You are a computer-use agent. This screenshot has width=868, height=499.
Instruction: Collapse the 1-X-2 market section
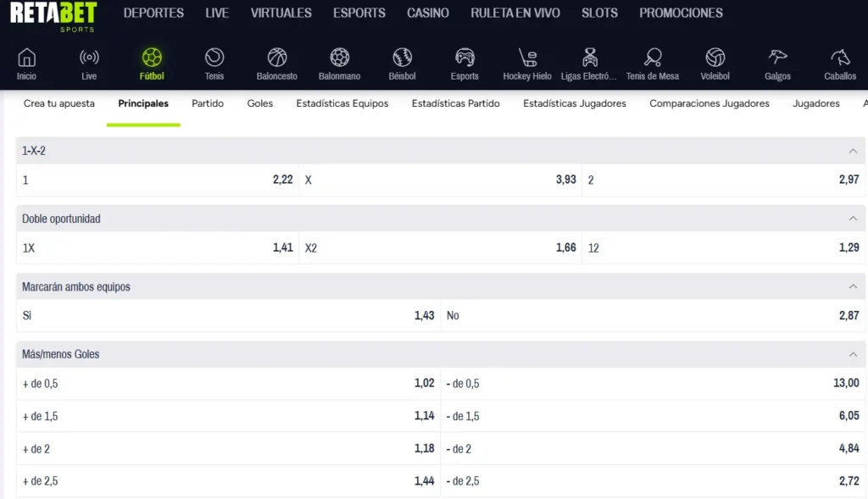(853, 151)
